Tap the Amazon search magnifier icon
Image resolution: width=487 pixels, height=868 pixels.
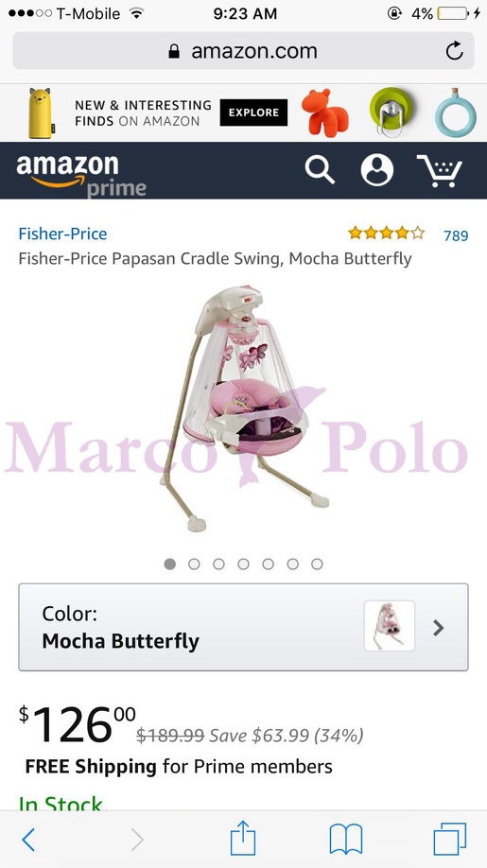tap(320, 169)
